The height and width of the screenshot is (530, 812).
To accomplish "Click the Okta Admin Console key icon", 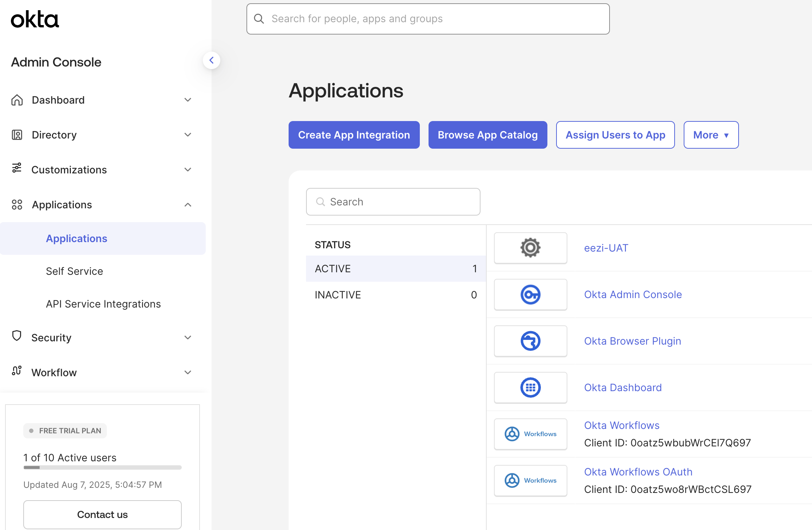I will (530, 294).
